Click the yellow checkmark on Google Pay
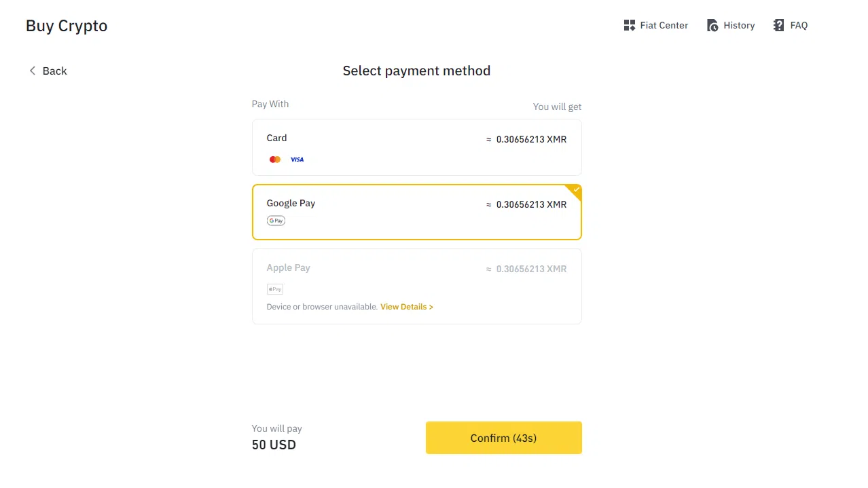This screenshot has width=868, height=488. (x=576, y=190)
